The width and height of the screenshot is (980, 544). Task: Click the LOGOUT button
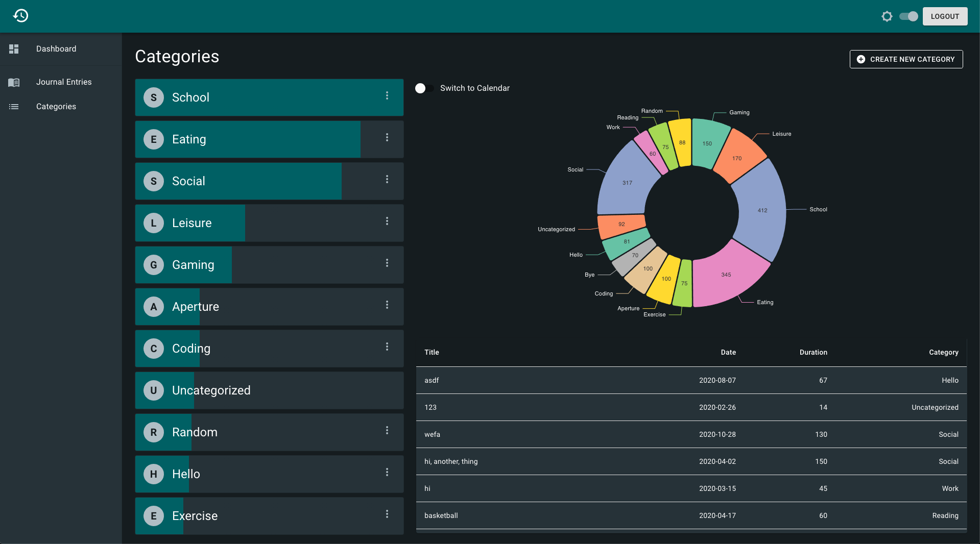pyautogui.click(x=945, y=16)
